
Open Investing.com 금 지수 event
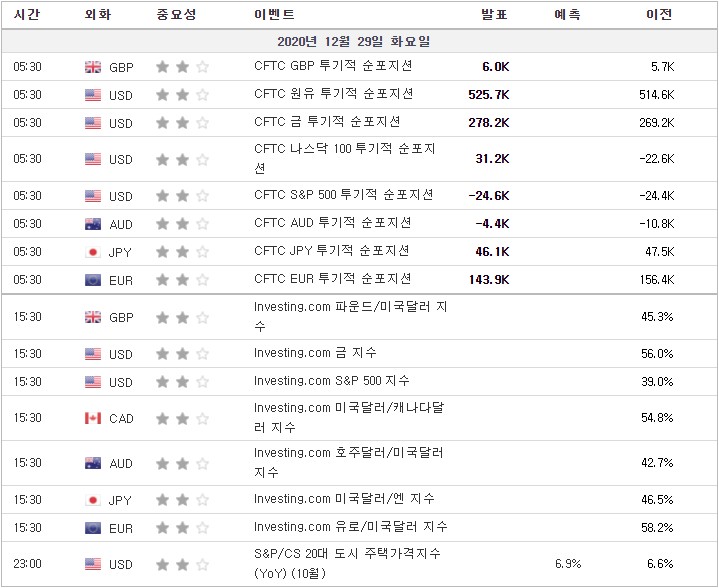(x=315, y=353)
